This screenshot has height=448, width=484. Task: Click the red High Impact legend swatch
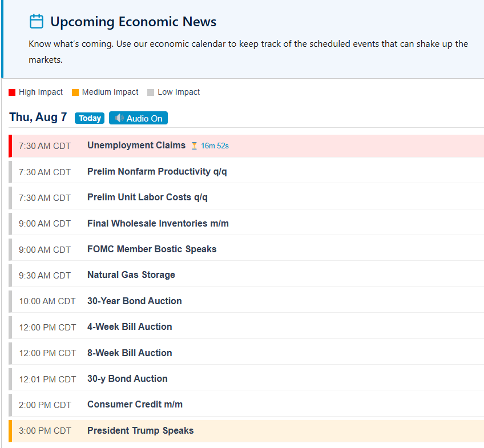pyautogui.click(x=12, y=92)
